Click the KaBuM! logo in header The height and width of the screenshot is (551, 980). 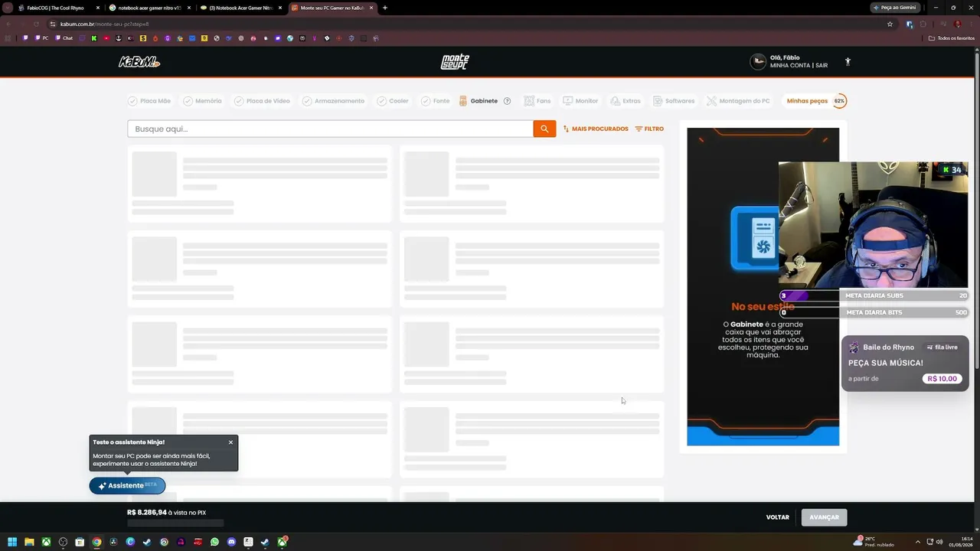[139, 62]
